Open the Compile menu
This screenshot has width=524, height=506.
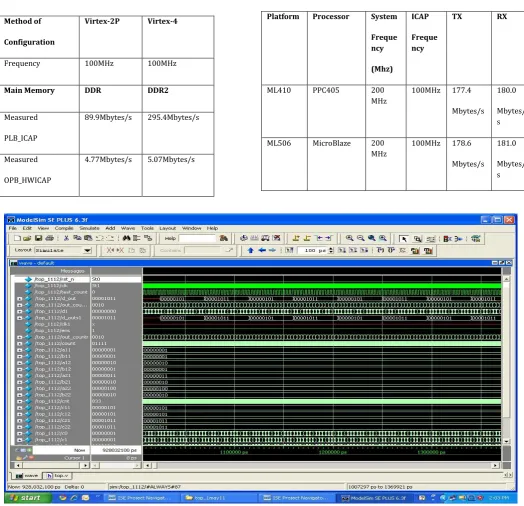(64, 228)
